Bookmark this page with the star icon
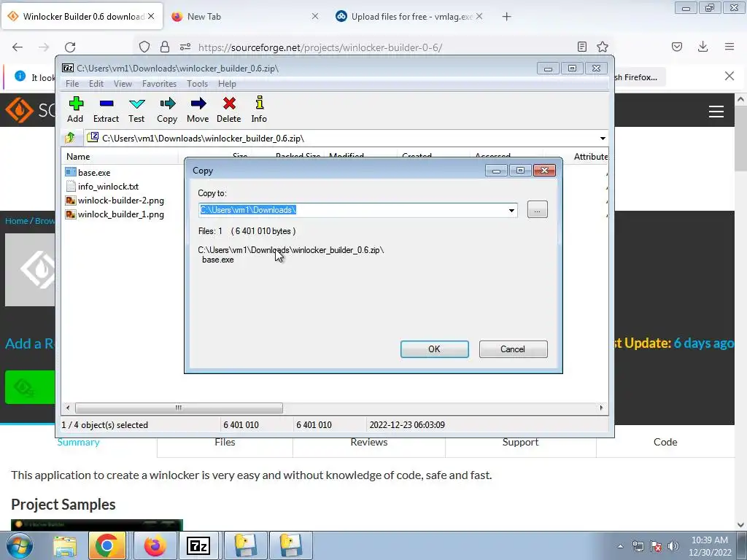Image resolution: width=747 pixels, height=560 pixels. click(603, 47)
